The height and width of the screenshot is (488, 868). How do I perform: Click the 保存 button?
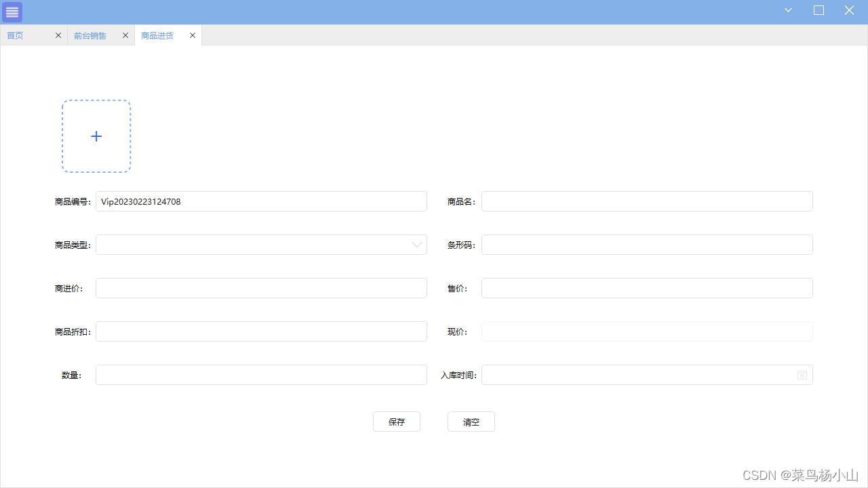point(397,422)
